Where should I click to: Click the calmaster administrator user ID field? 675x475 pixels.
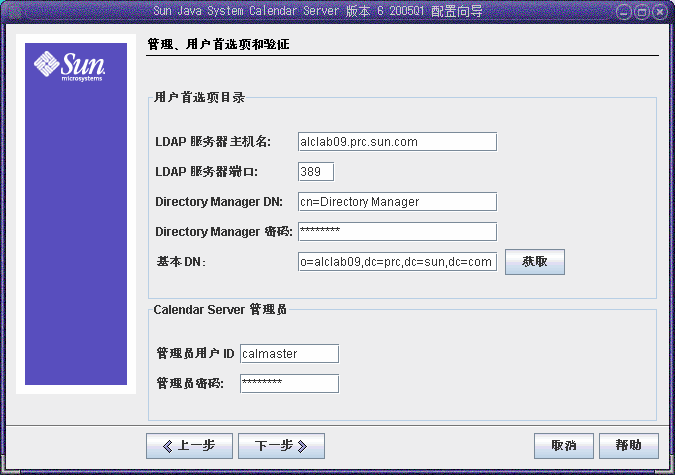tap(289, 354)
